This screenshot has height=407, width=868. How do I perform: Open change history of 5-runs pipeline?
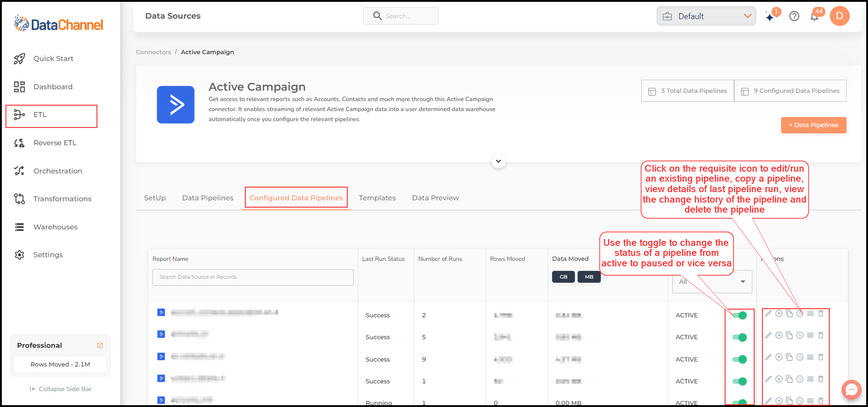[x=810, y=335]
